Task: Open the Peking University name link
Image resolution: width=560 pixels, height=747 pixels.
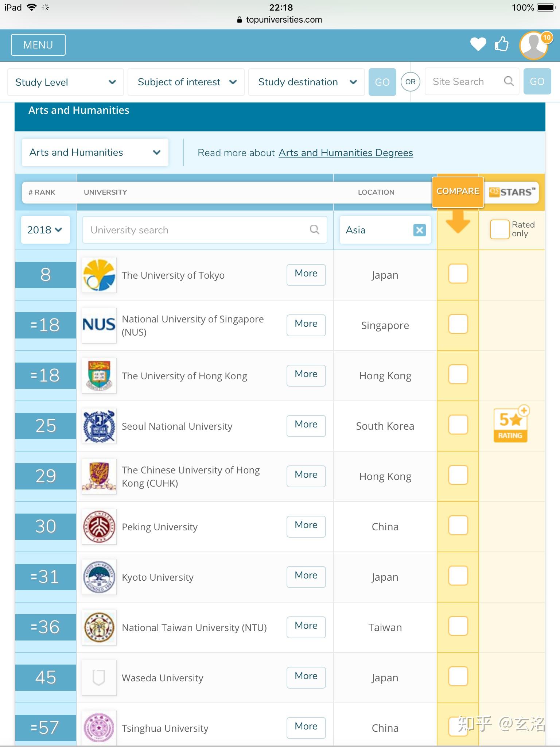Action: pyautogui.click(x=160, y=527)
